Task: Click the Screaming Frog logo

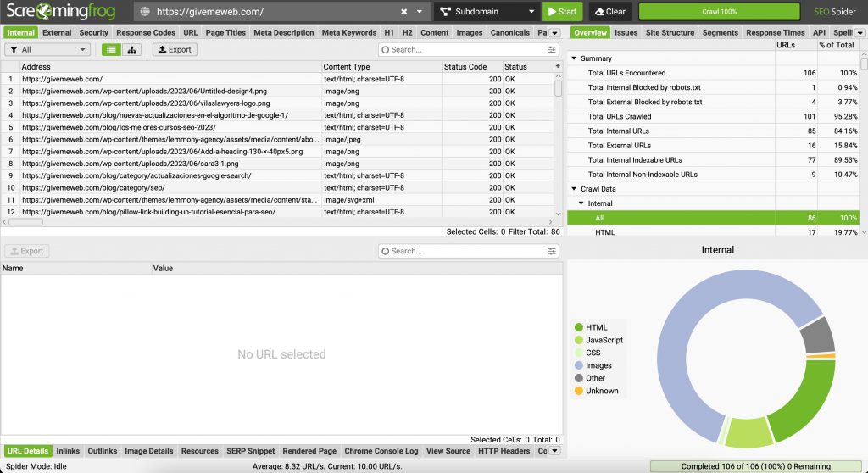Action: (64, 12)
